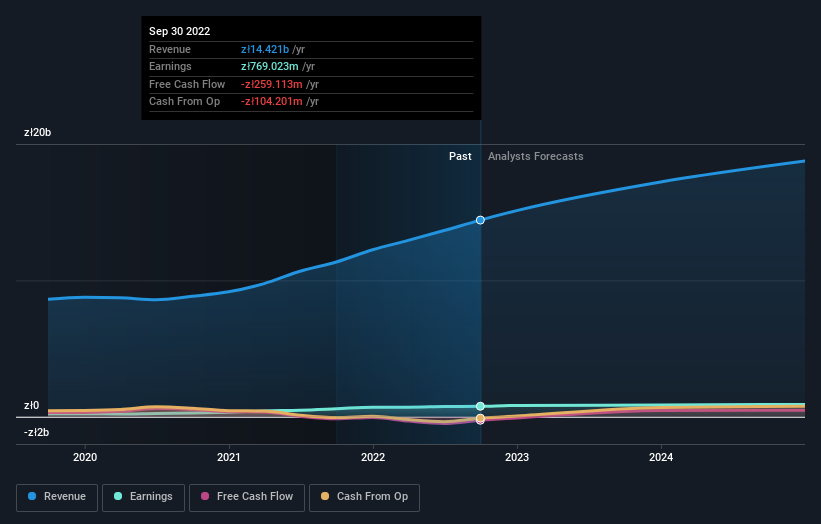
Task: Click the zł769.023m earnings value in tooltip
Action: pyautogui.click(x=270, y=66)
